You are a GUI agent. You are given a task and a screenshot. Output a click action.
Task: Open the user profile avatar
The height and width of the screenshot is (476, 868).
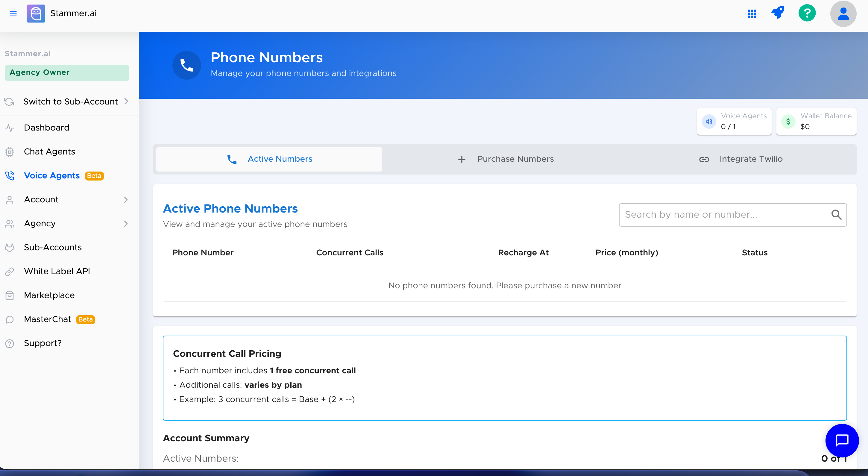pos(843,13)
